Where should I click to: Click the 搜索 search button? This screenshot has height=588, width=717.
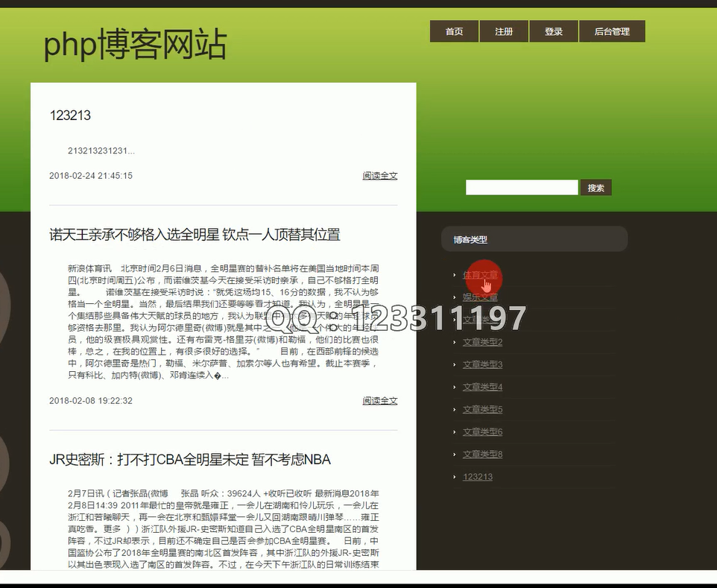(x=596, y=188)
